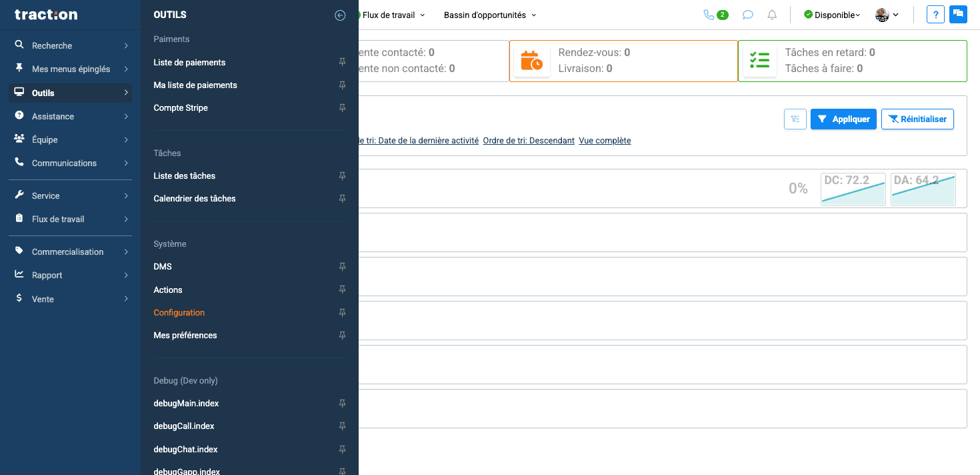Viewport: 980px width, 475px height.
Task: Open Flux de travail top dropdown
Action: [393, 15]
